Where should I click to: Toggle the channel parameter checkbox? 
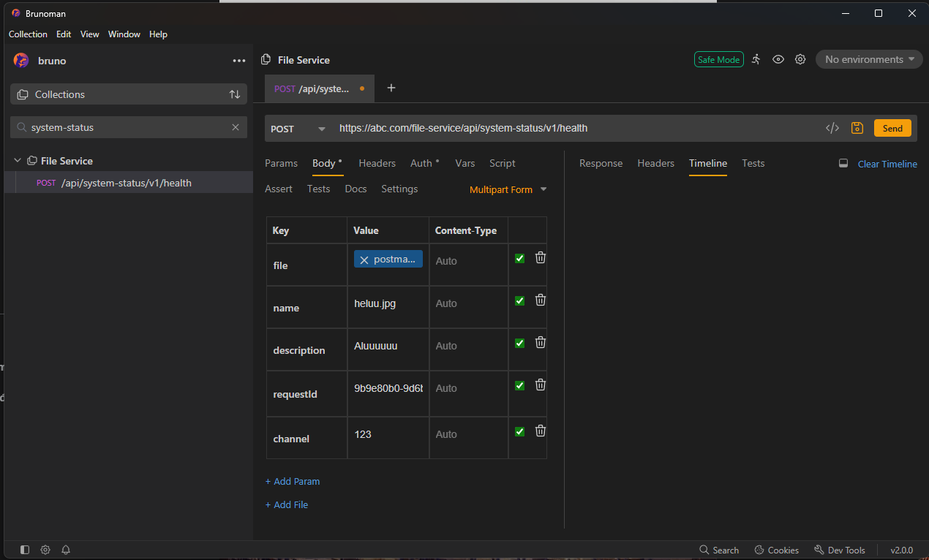click(519, 431)
